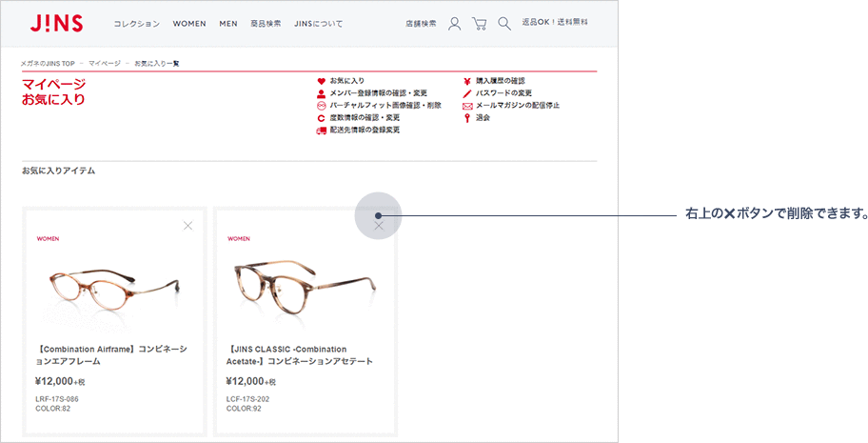This screenshot has height=443, width=868.
Task: Open パスワードの変更 link
Action: pos(503,93)
